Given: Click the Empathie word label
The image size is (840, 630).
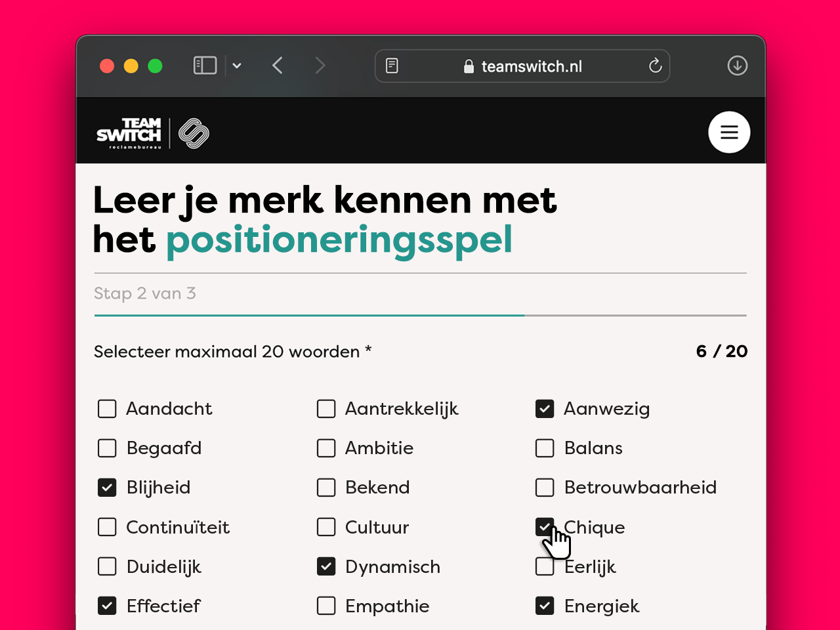Looking at the screenshot, I should click(x=387, y=606).
